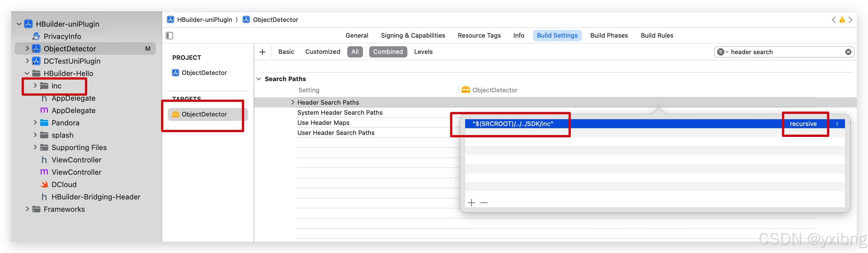Select System Header Search Paths setting
The image size is (868, 253).
(340, 112)
